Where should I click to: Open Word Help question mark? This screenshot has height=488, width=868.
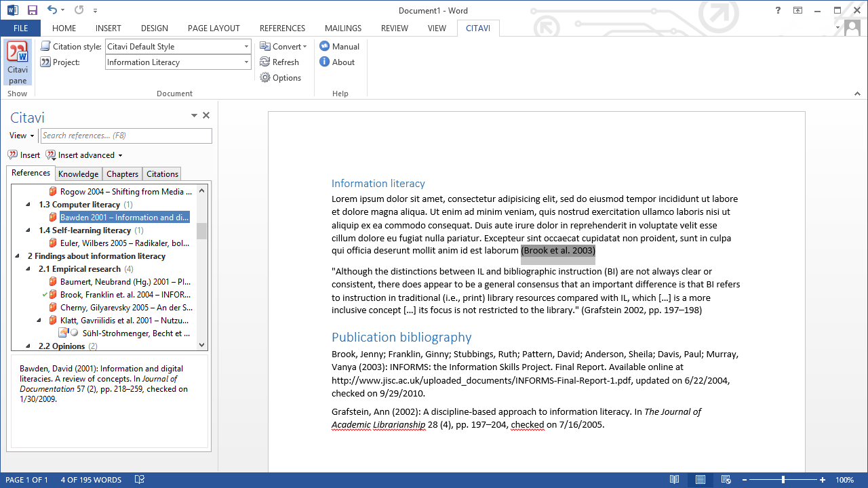pos(778,10)
